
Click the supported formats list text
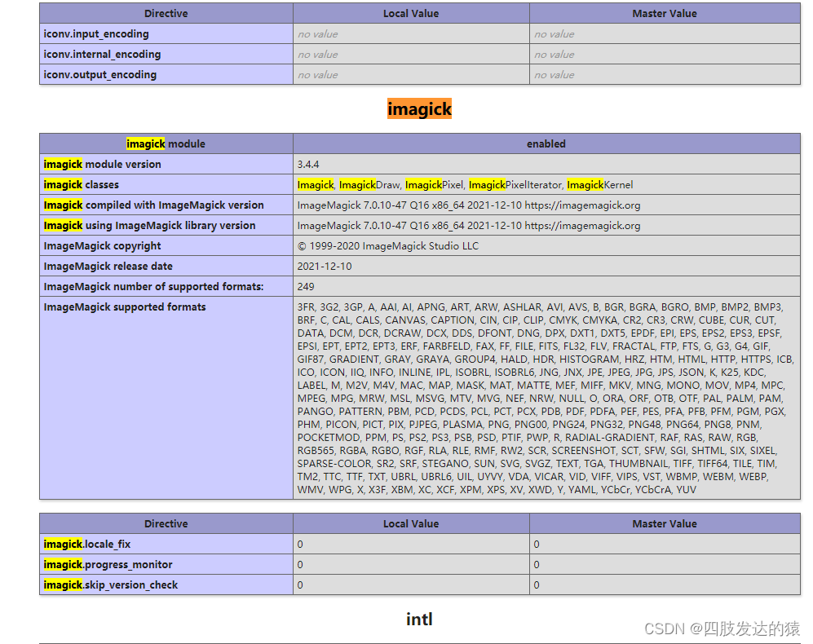pyautogui.click(x=545, y=399)
